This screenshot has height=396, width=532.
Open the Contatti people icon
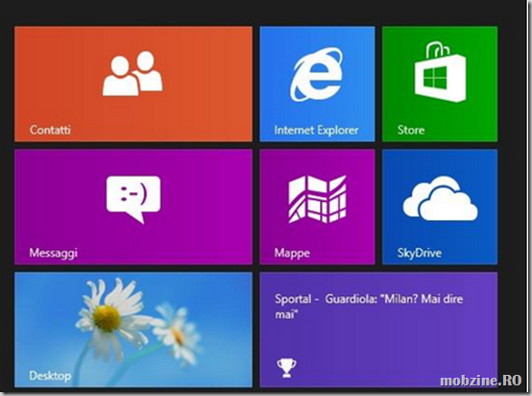[x=133, y=73]
